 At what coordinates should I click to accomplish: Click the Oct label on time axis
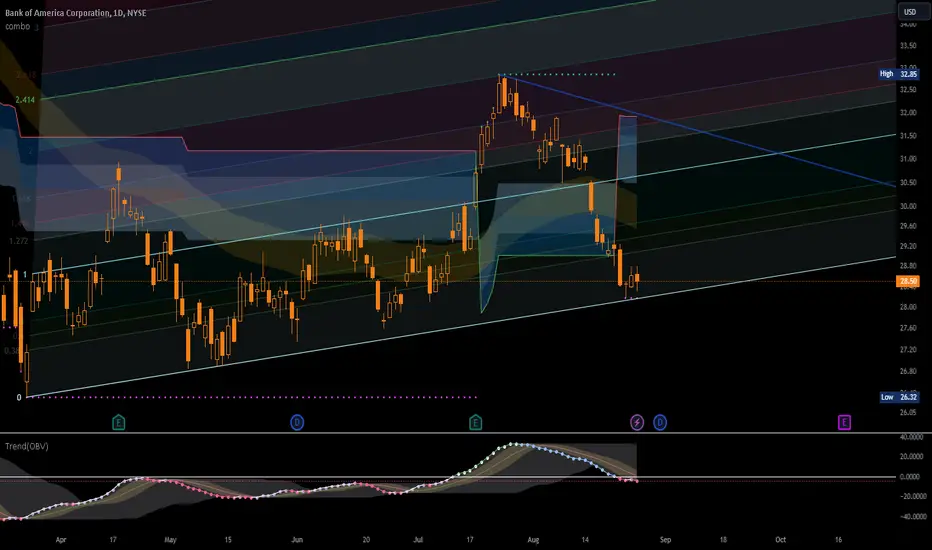click(780, 540)
